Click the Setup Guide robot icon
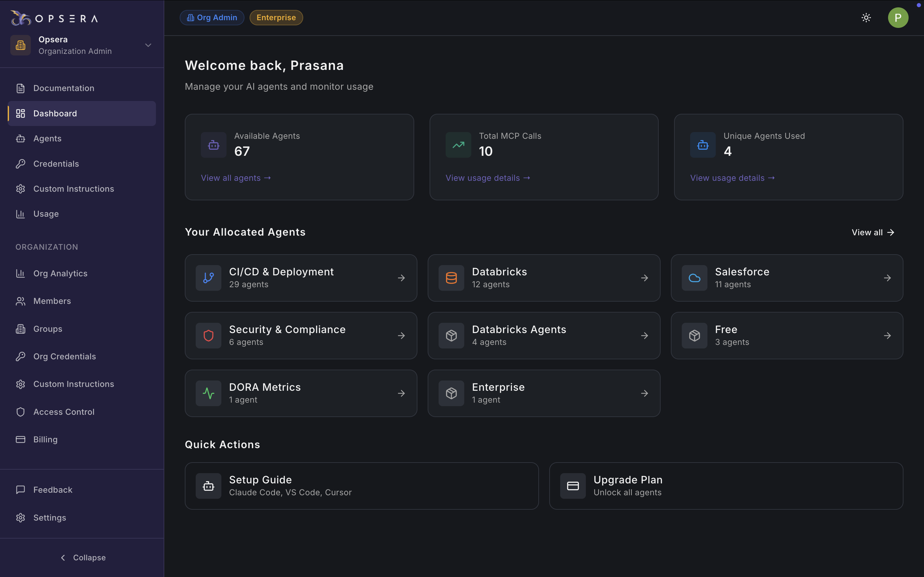The height and width of the screenshot is (577, 924). (x=209, y=486)
